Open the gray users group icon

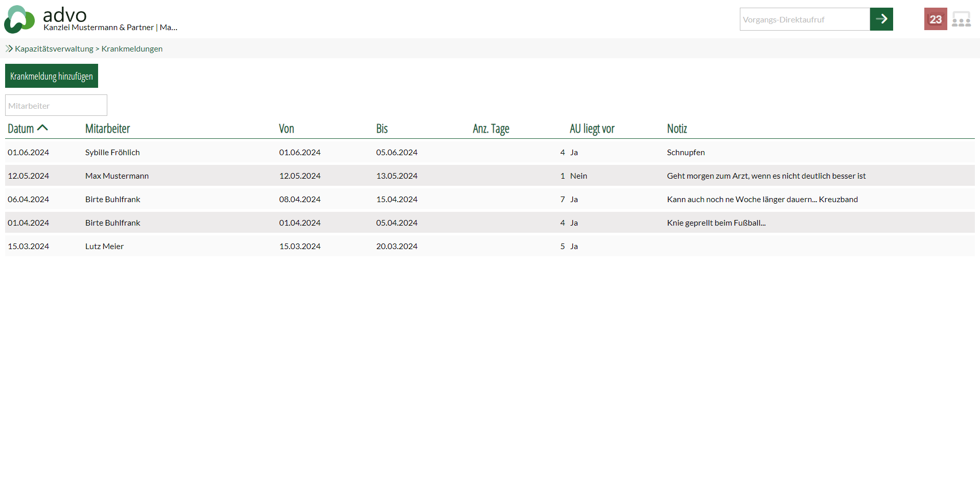961,19
